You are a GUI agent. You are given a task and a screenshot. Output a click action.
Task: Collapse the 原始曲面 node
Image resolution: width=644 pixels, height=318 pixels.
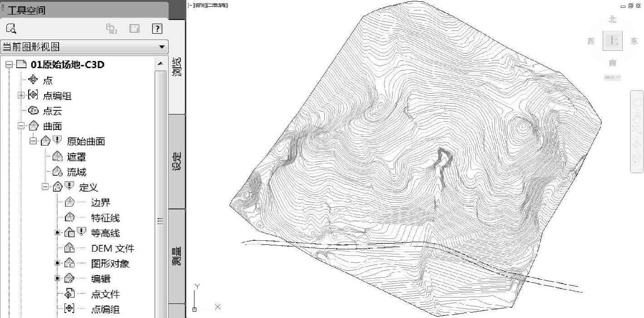[x=33, y=141]
